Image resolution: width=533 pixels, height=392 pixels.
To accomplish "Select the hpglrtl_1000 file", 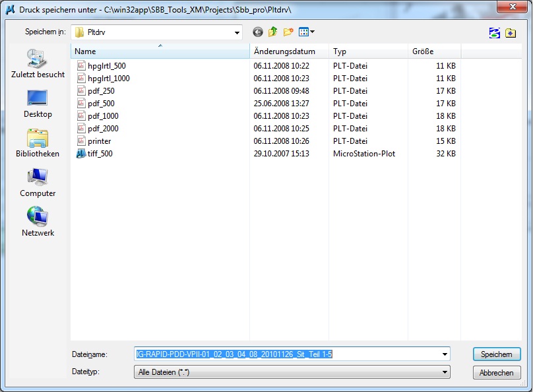I will [104, 79].
